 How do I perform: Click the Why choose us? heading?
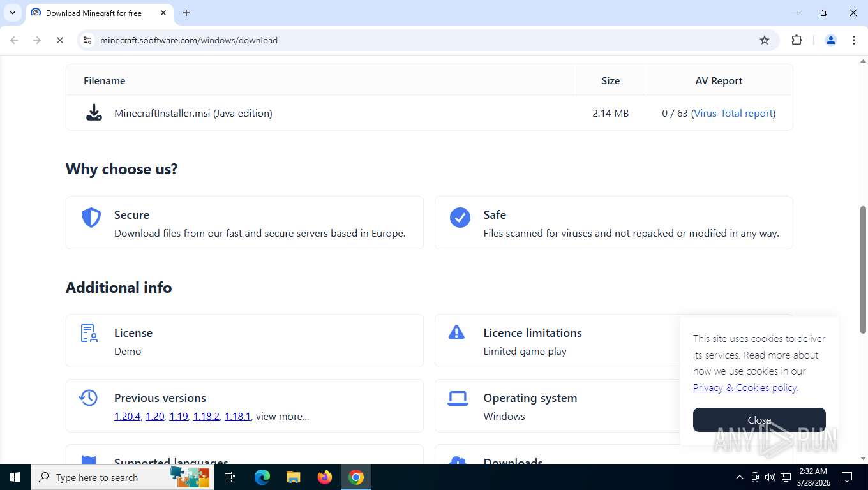point(122,169)
